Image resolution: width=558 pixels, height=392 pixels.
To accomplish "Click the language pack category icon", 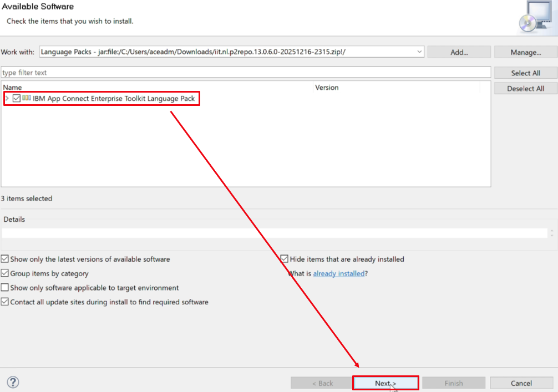I will (x=26, y=98).
